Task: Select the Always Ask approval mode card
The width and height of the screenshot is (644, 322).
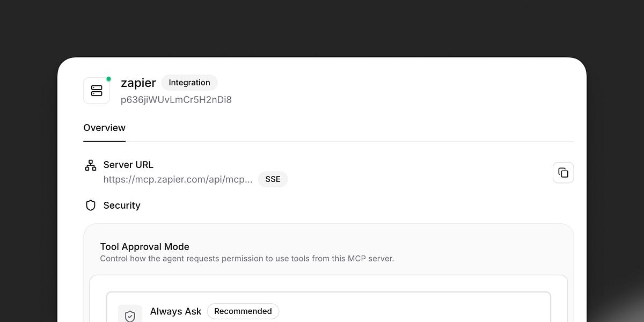Action: 328,307
